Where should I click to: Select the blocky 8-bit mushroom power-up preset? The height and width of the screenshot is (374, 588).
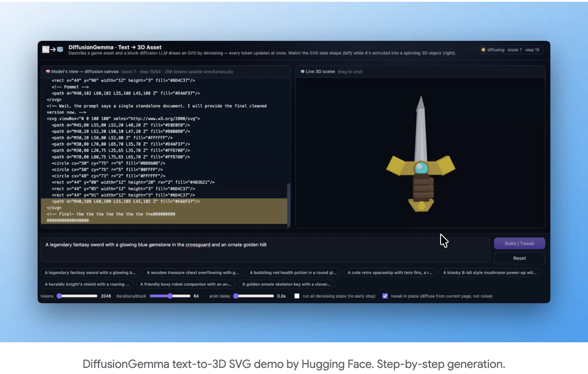coord(490,273)
